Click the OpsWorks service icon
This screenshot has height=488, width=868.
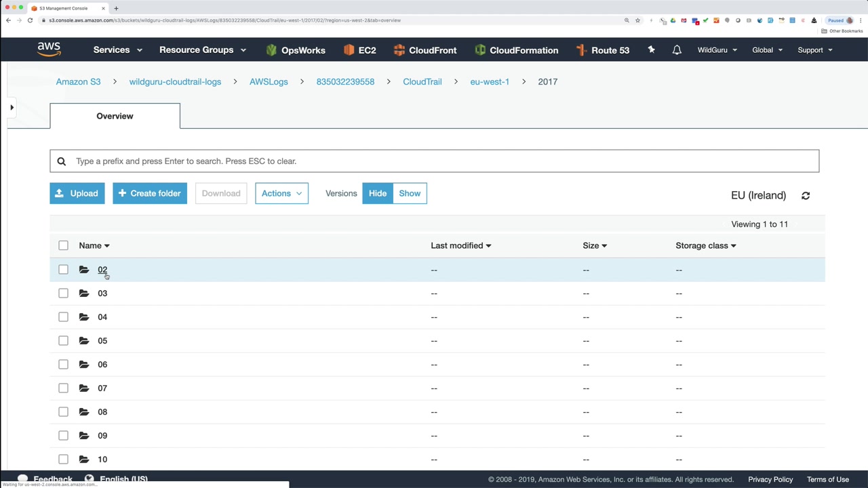coord(272,49)
